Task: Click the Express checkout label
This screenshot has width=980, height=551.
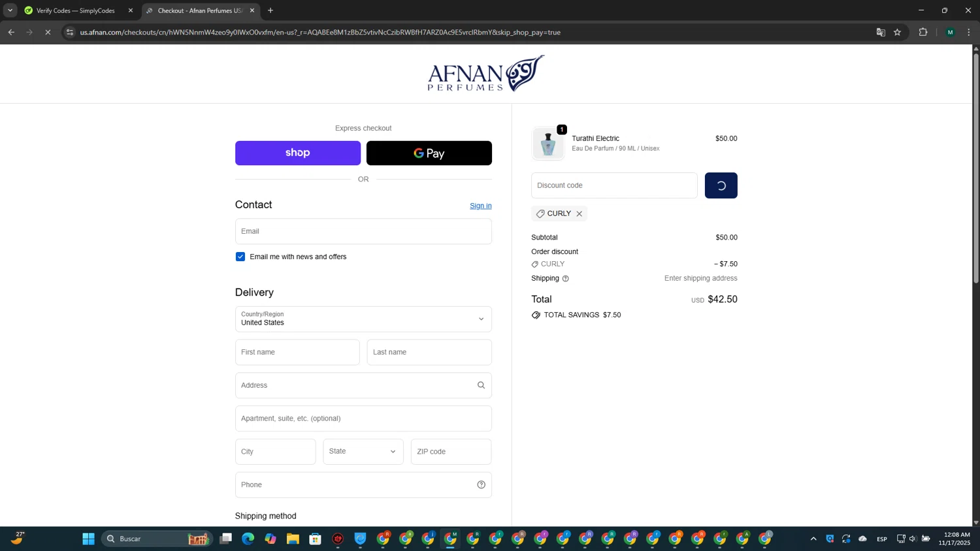Action: pos(363,128)
